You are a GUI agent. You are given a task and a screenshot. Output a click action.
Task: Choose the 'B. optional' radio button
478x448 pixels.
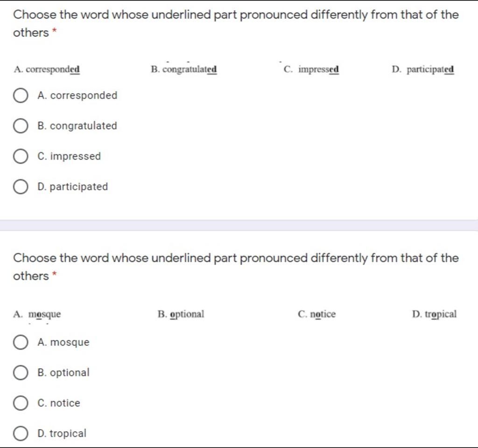tap(21, 373)
